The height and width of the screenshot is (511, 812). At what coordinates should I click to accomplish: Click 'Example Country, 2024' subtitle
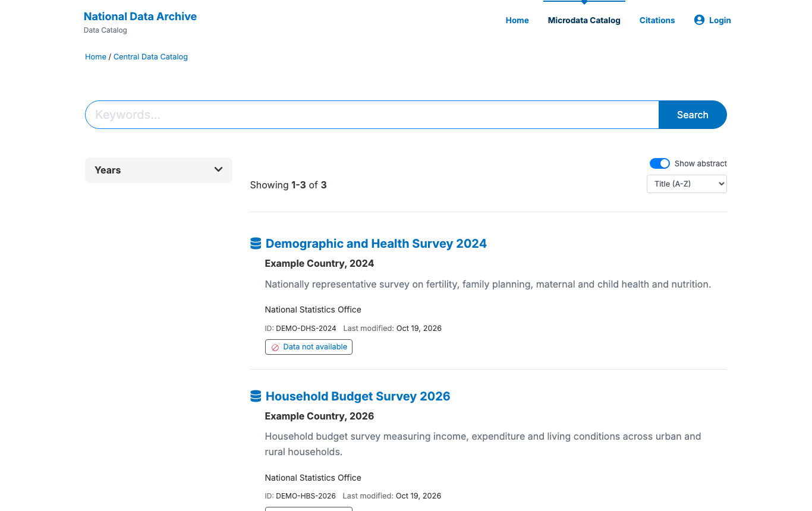pyautogui.click(x=319, y=263)
